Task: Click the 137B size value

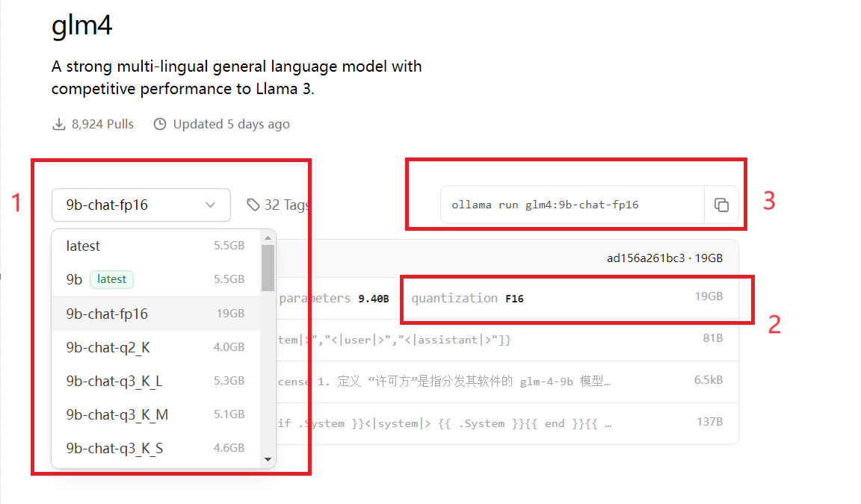Action: [x=709, y=422]
